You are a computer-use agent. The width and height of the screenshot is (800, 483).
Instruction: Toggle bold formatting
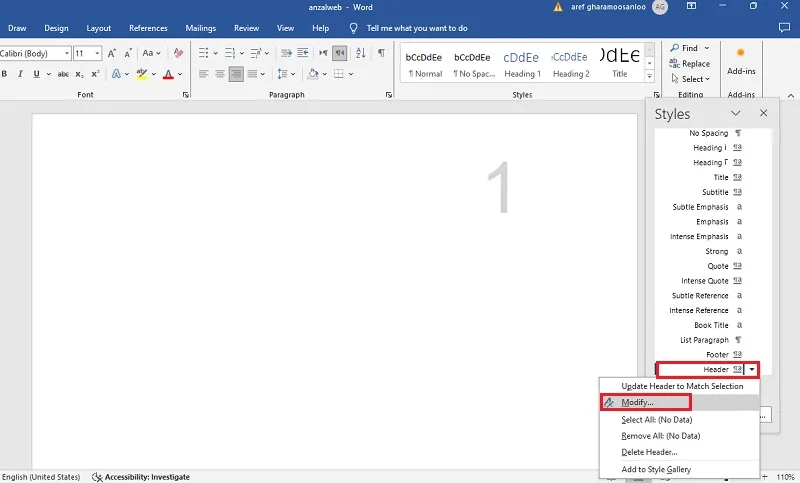(4, 74)
